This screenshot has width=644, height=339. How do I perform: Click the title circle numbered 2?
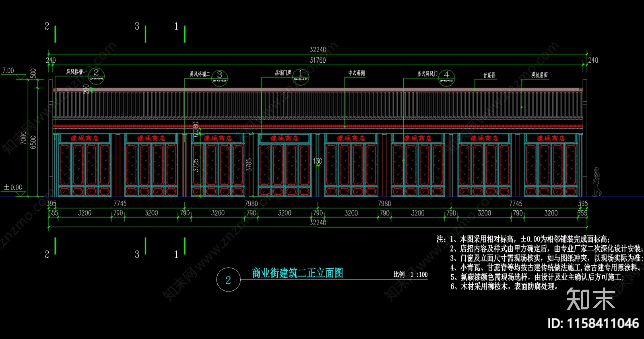click(228, 280)
